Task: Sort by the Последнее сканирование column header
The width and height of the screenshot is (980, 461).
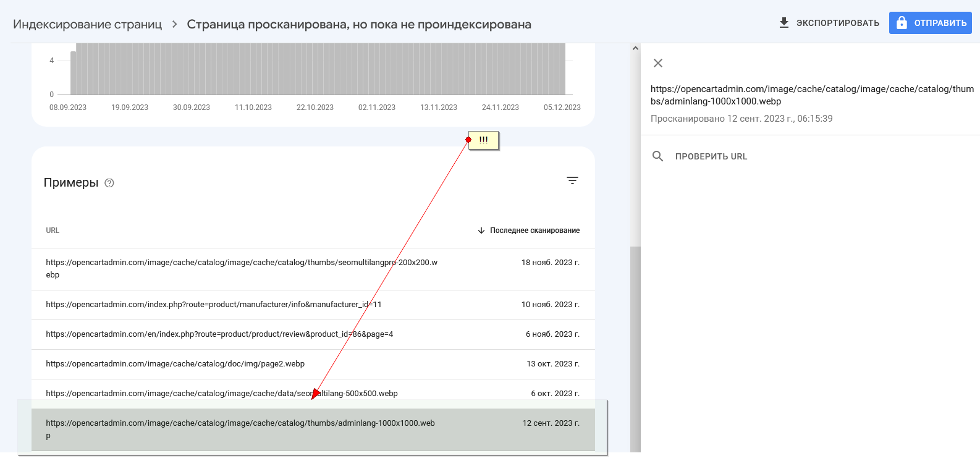Action: point(535,230)
